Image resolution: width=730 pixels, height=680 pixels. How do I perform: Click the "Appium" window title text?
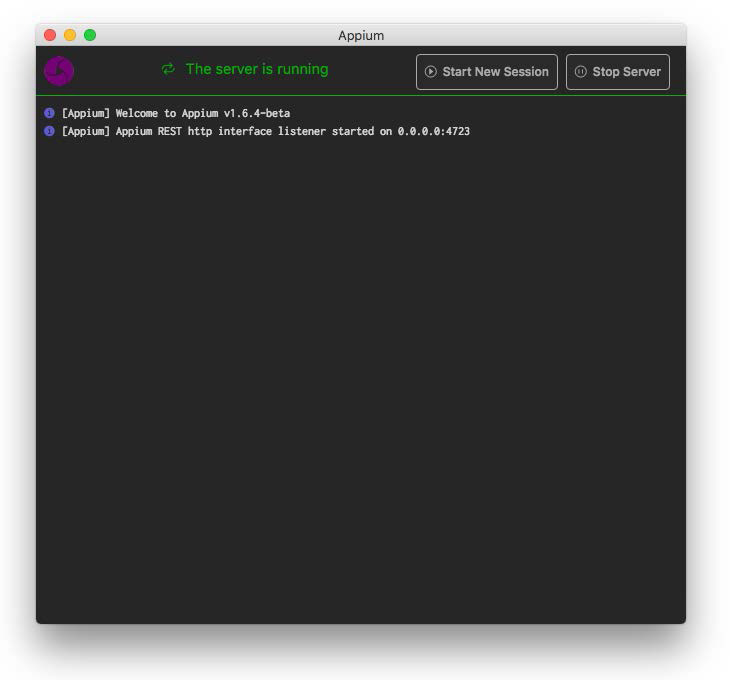click(x=361, y=36)
